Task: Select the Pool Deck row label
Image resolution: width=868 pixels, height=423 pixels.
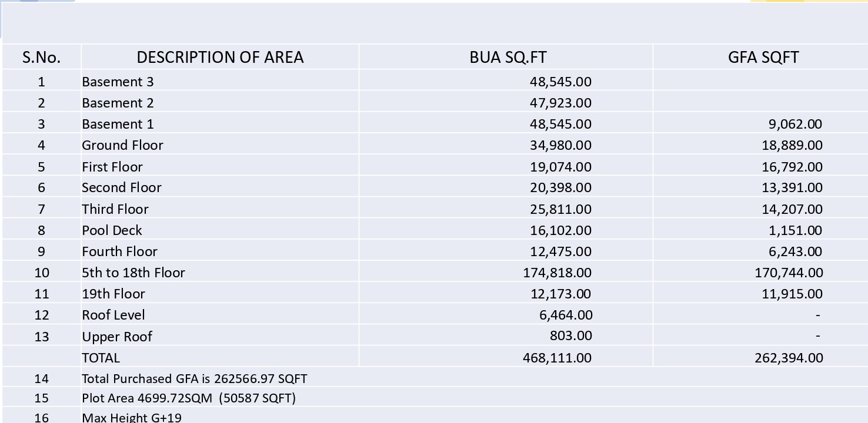Action: 112,230
